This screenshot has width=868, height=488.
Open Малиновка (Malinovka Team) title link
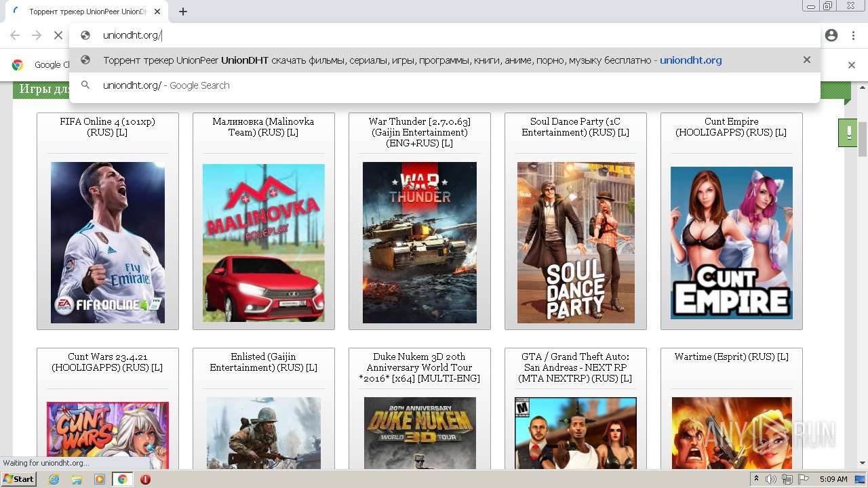tap(263, 127)
